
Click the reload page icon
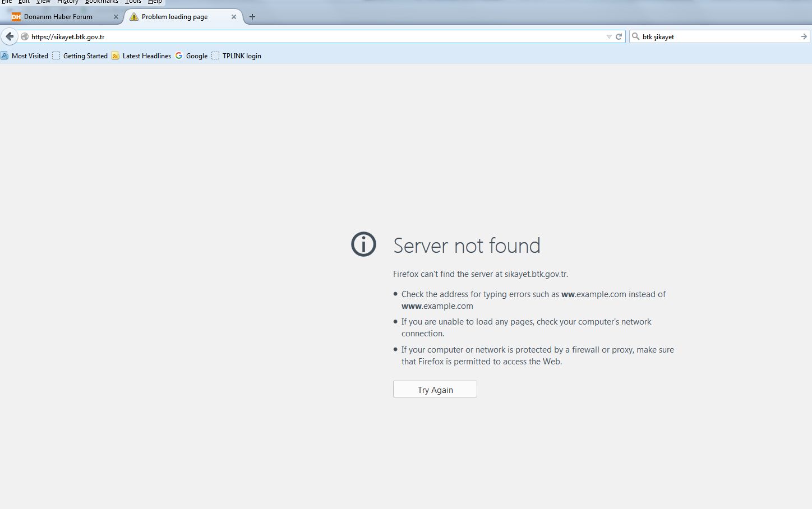point(619,36)
